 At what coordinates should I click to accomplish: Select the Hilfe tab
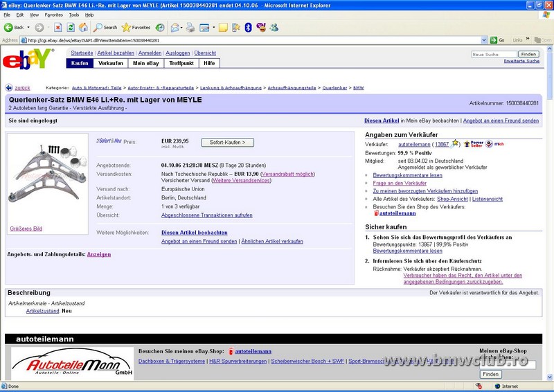pos(209,63)
